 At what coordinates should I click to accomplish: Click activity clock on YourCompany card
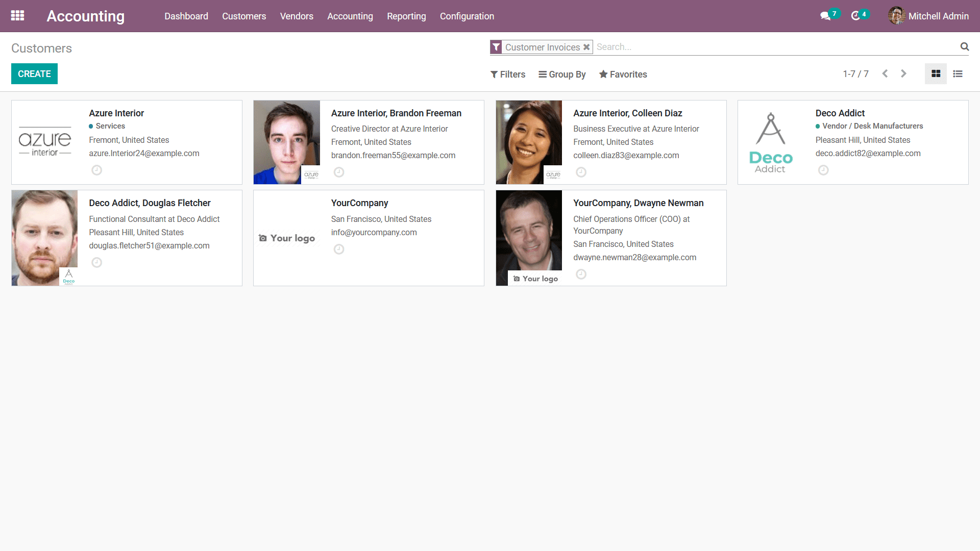[338, 249]
